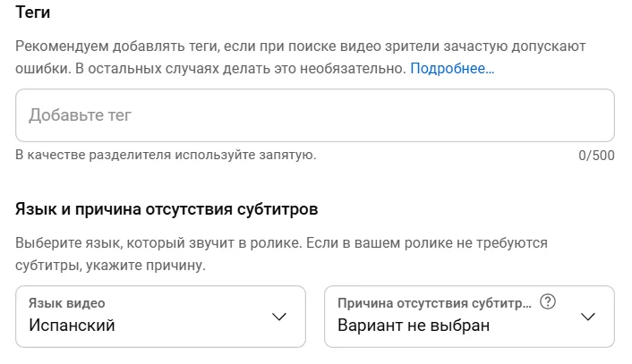
Task: Click the 'Добавьте тег' input field
Action: coord(269,115)
